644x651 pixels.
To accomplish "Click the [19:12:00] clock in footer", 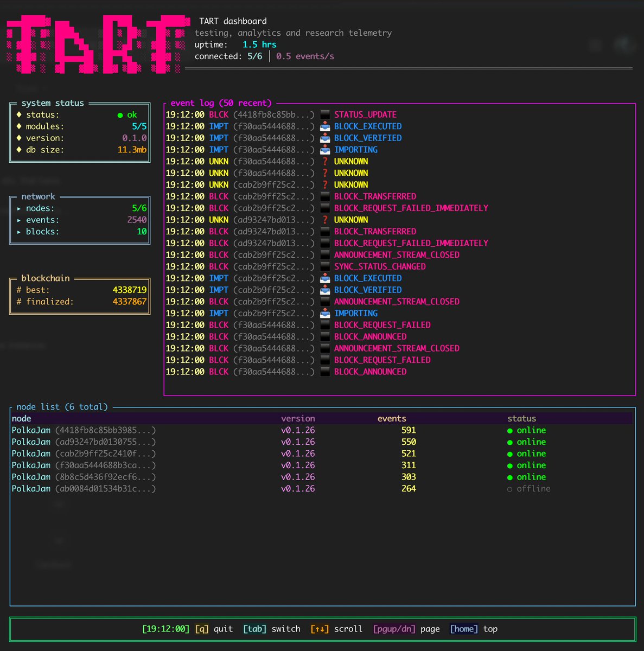I will pyautogui.click(x=166, y=629).
